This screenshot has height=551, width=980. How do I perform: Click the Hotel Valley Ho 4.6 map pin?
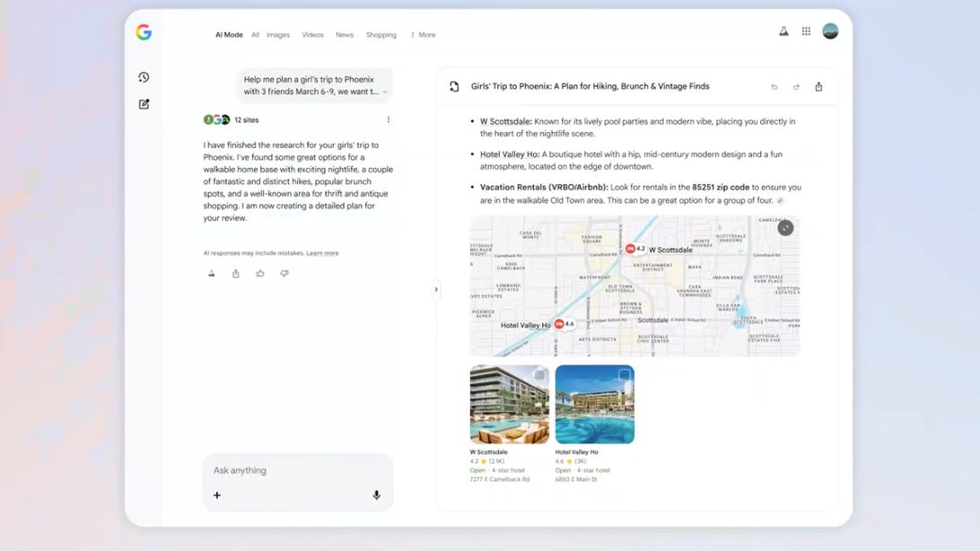pyautogui.click(x=565, y=323)
